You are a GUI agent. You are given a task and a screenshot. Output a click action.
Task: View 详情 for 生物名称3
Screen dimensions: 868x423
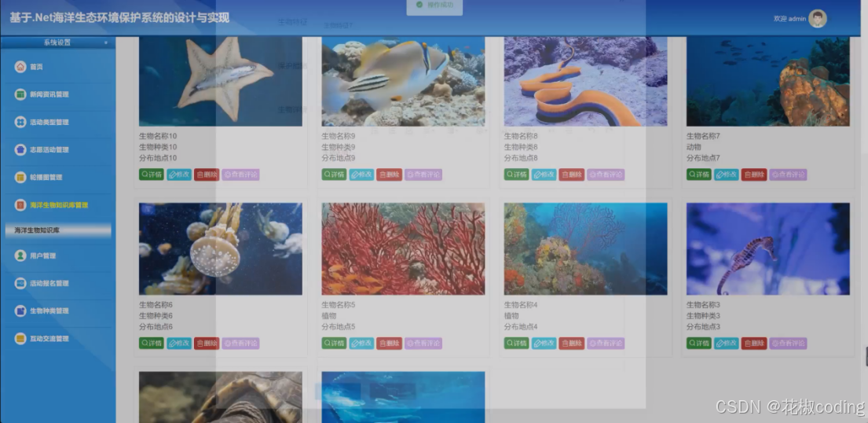(698, 343)
